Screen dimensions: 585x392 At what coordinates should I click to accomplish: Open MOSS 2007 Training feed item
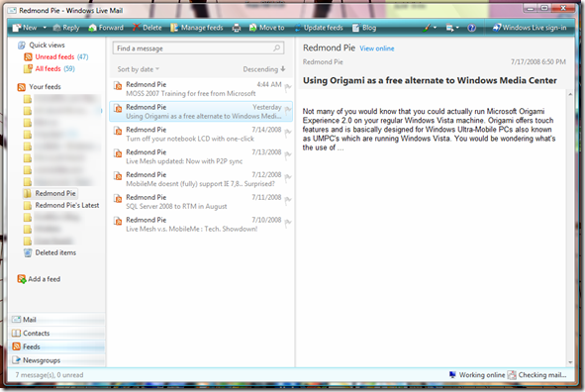coord(201,89)
